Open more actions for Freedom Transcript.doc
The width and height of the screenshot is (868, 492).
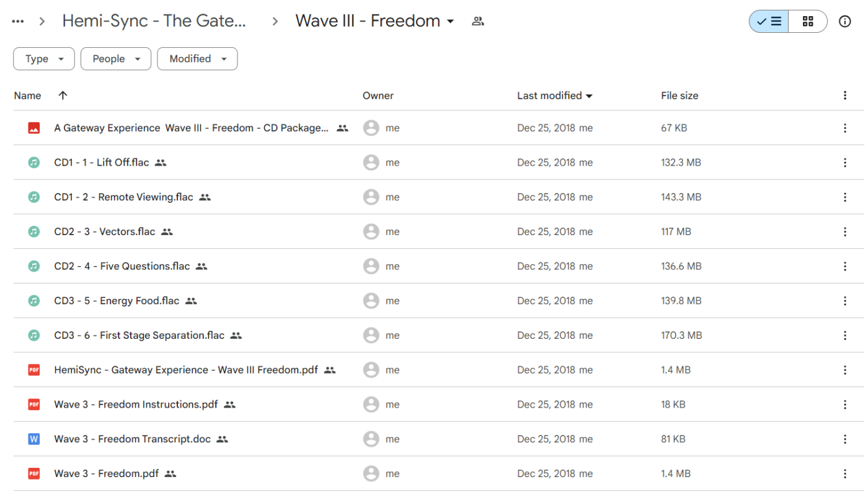[x=844, y=439]
